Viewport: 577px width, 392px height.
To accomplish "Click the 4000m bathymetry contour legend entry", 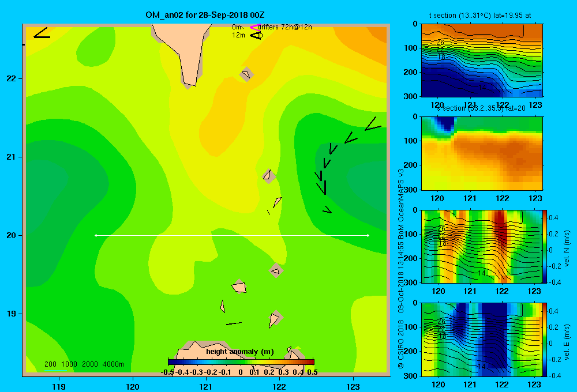I will point(113,364).
